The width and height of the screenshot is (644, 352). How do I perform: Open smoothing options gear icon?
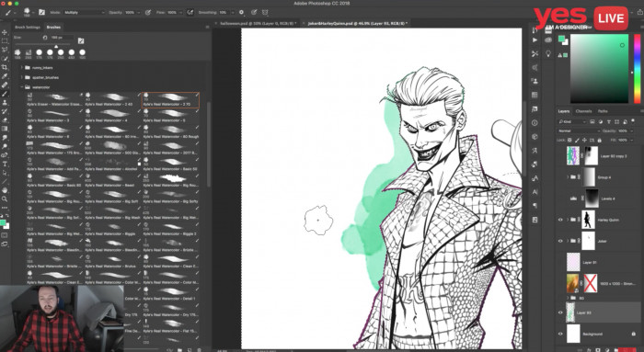[241, 13]
